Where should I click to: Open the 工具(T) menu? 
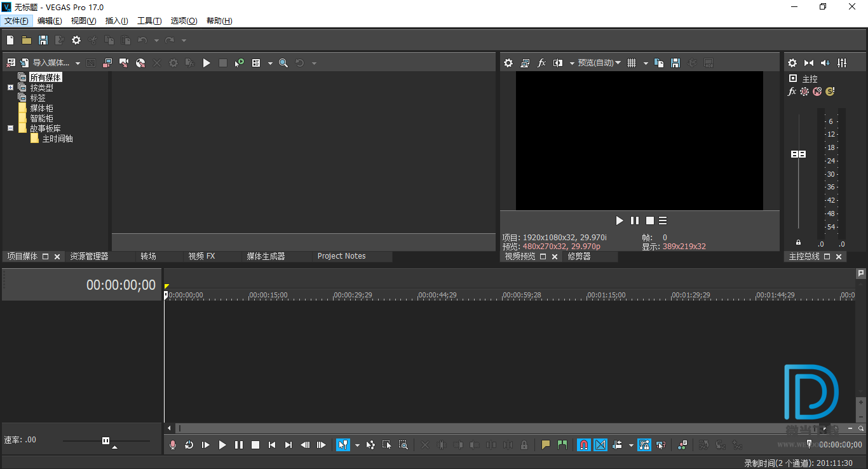149,21
